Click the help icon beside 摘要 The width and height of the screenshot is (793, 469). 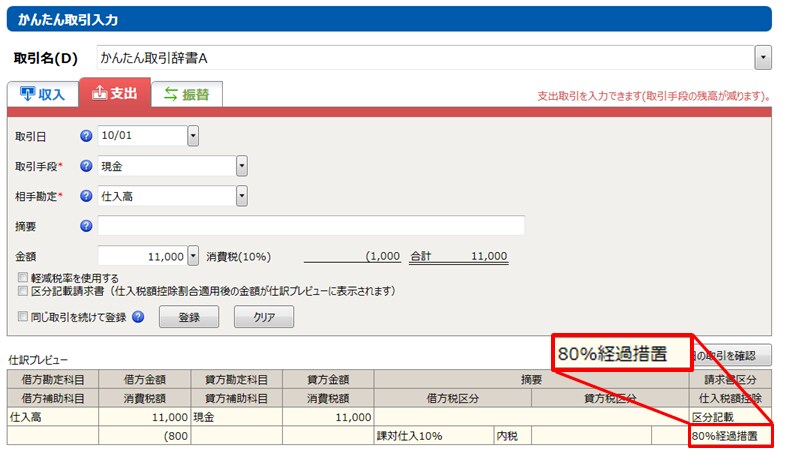point(86,226)
